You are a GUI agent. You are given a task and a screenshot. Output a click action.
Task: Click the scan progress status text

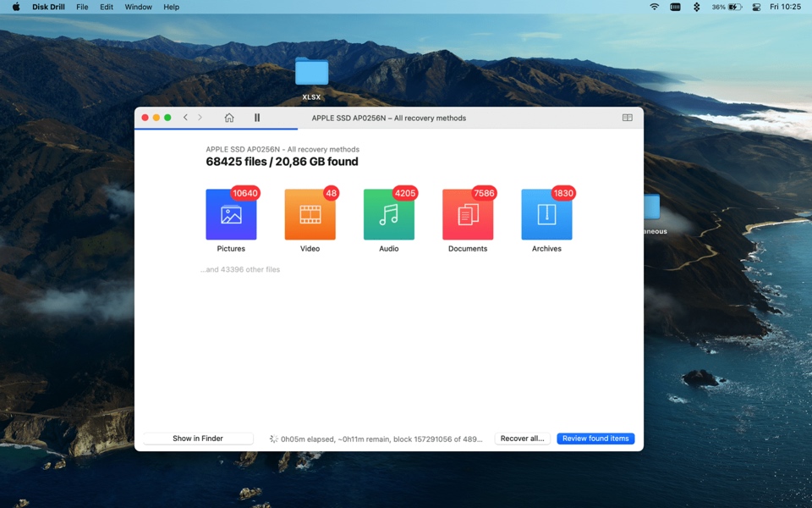381,439
